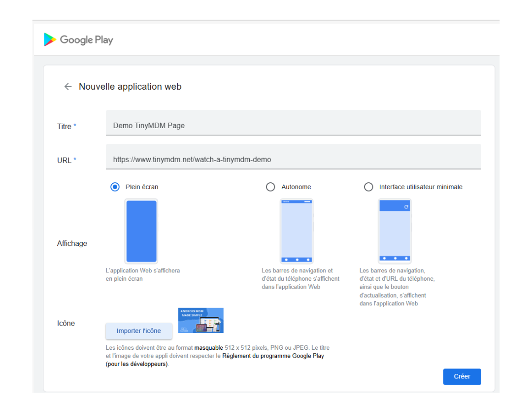Click the Plein écran label text
Image resolution: width=532 pixels, height=399 pixels.
pos(142,187)
